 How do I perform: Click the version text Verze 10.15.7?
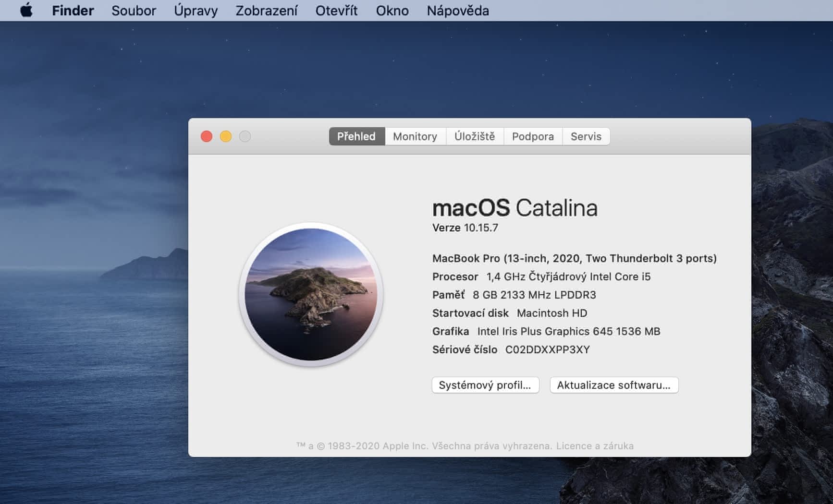pyautogui.click(x=465, y=228)
